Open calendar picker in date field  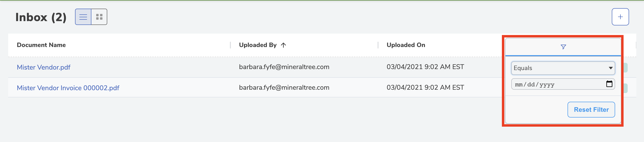tap(609, 84)
